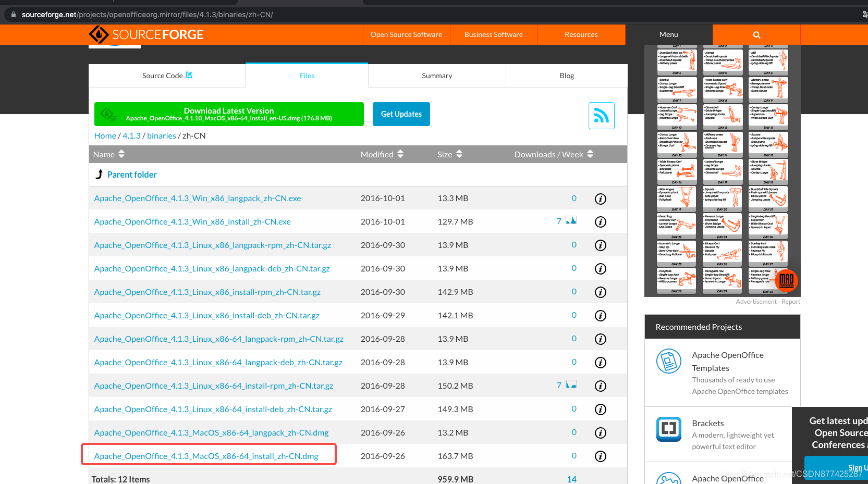Click total downloads count 14

572,479
